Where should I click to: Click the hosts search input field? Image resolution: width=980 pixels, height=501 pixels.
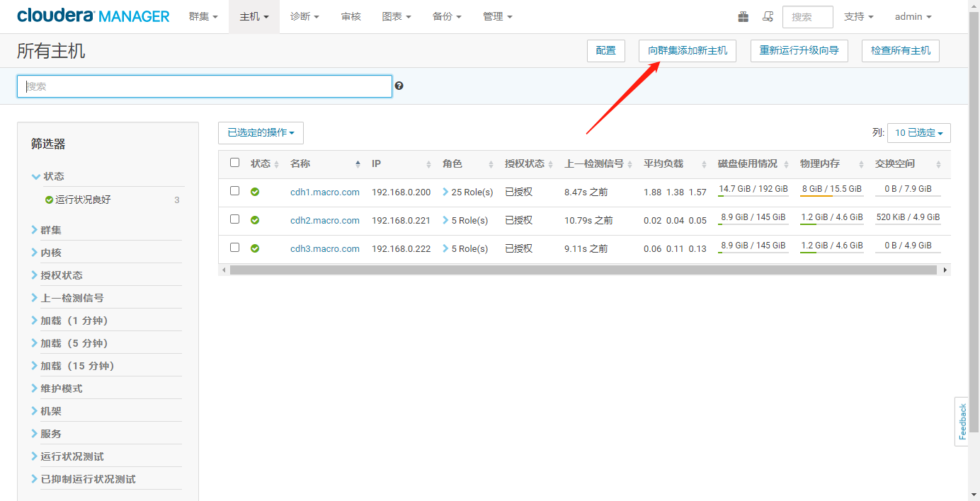[x=205, y=86]
